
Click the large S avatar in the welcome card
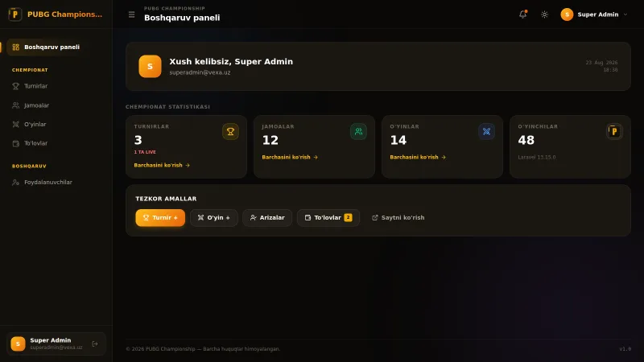150,67
